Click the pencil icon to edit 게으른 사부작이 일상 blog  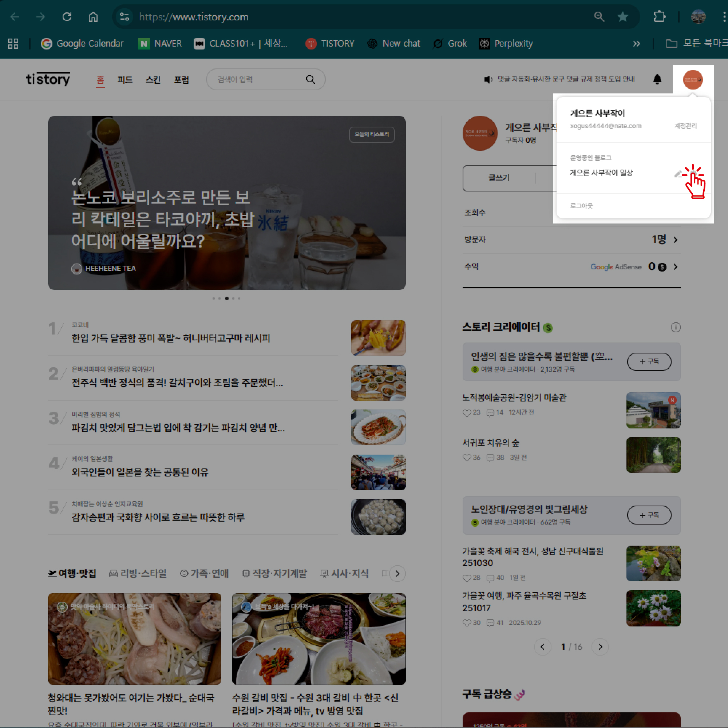[678, 174]
